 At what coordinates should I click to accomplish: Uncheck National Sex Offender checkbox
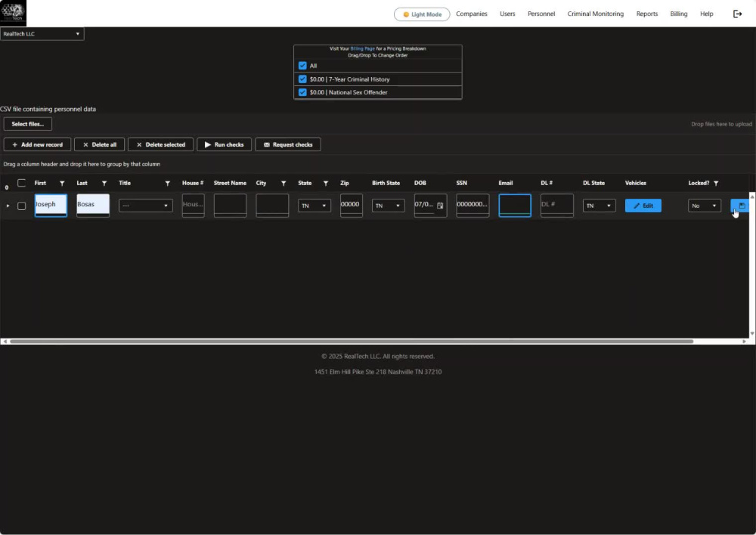point(302,92)
